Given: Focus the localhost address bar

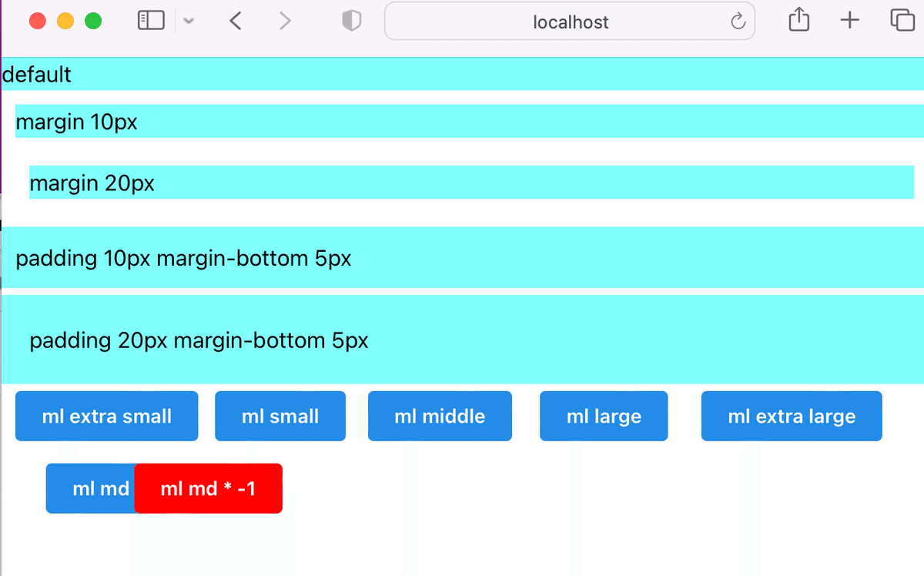Looking at the screenshot, I should coord(570,22).
